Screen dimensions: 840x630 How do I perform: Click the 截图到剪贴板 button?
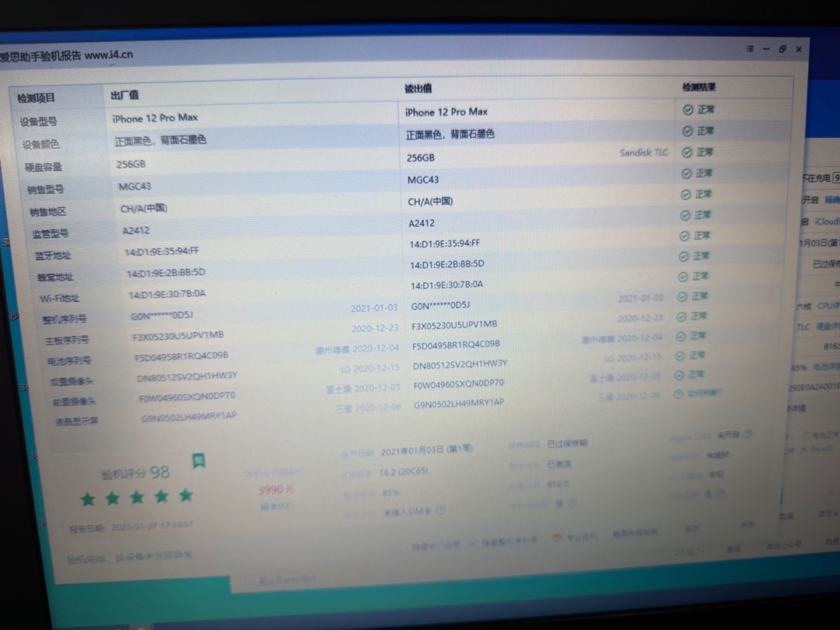click(635, 533)
